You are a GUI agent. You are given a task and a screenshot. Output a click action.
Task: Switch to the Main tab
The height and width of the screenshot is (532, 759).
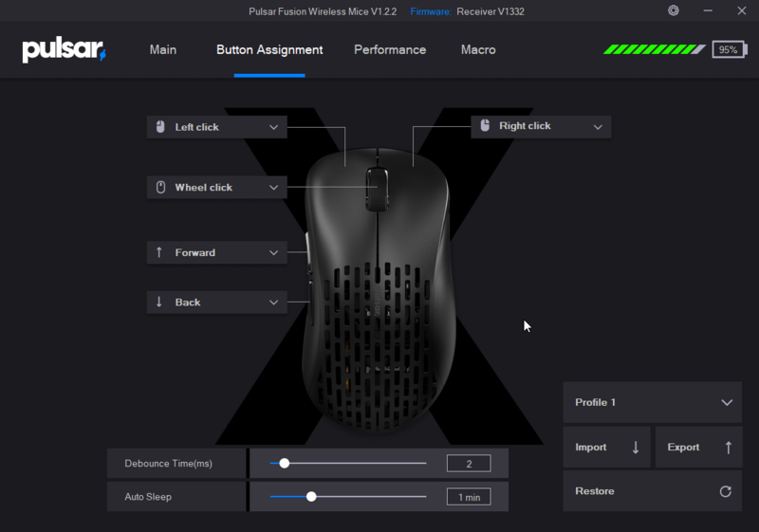163,50
